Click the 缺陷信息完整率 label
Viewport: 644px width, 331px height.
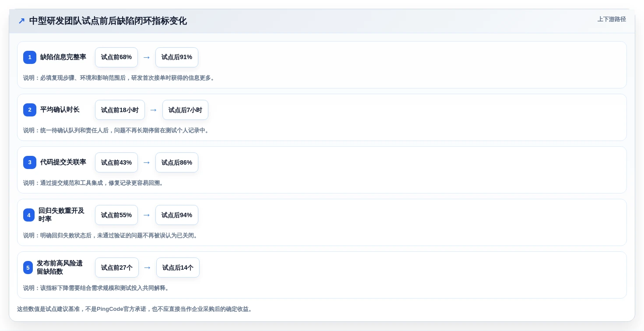tap(63, 57)
